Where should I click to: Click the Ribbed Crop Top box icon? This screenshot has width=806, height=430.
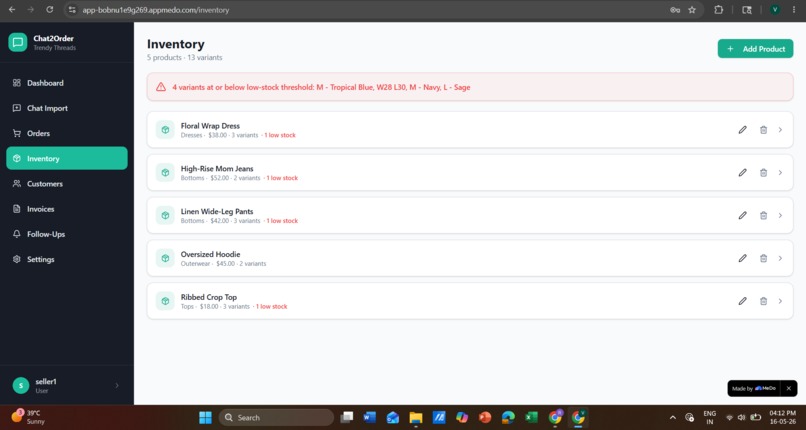point(165,301)
